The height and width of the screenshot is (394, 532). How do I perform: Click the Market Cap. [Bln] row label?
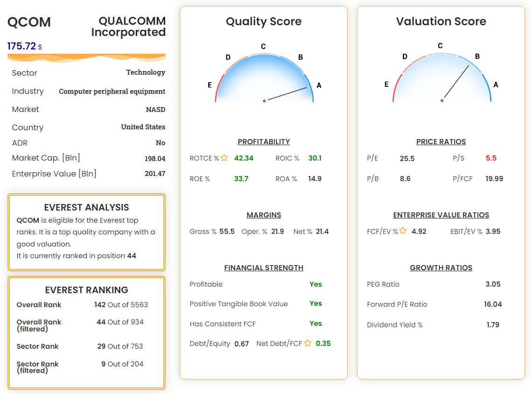(46, 158)
